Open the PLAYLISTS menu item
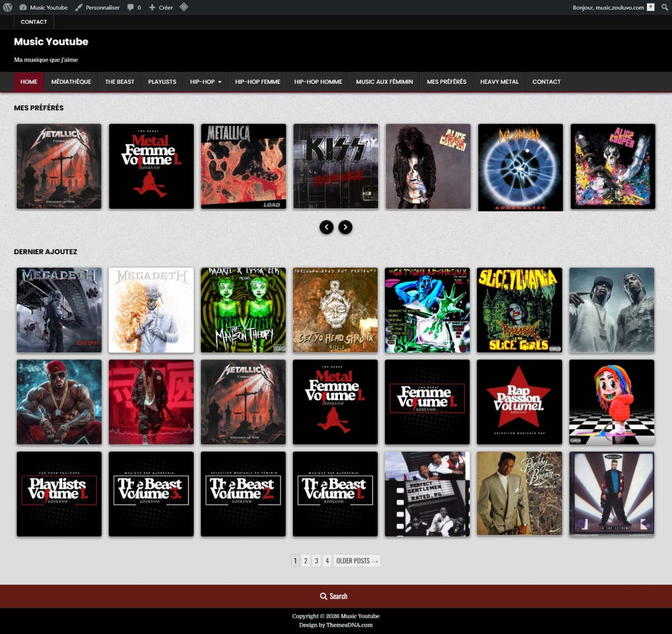 click(x=162, y=82)
